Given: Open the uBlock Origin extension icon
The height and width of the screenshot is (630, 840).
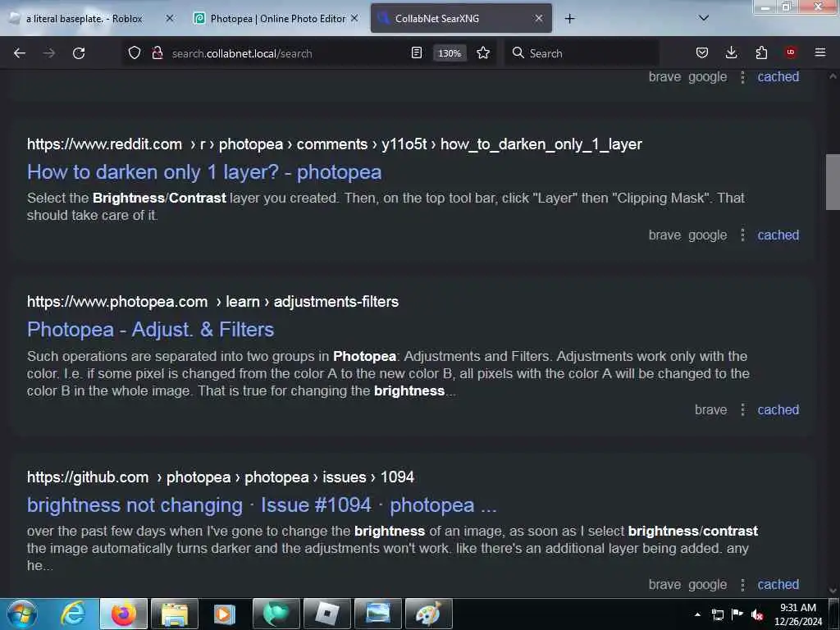Looking at the screenshot, I should tap(791, 52).
